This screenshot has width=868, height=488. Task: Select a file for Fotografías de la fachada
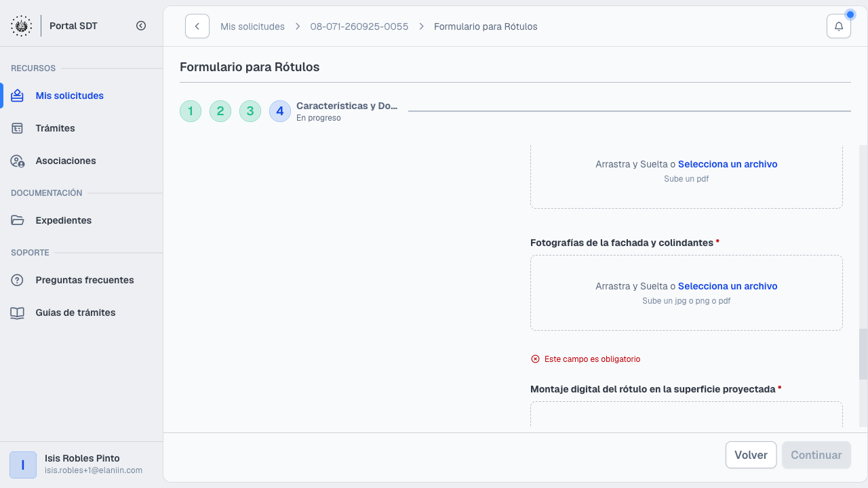(728, 286)
